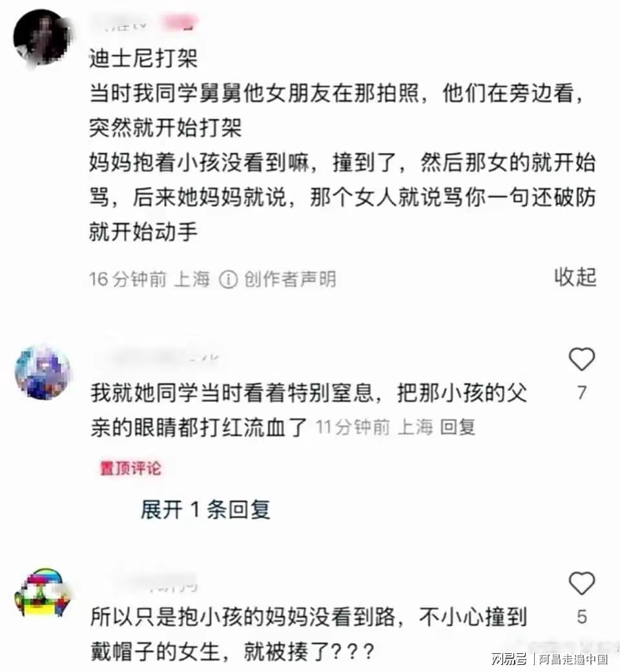The image size is (620, 672).
Task: Like the comment with 7 likes
Action: pyautogui.click(x=581, y=359)
